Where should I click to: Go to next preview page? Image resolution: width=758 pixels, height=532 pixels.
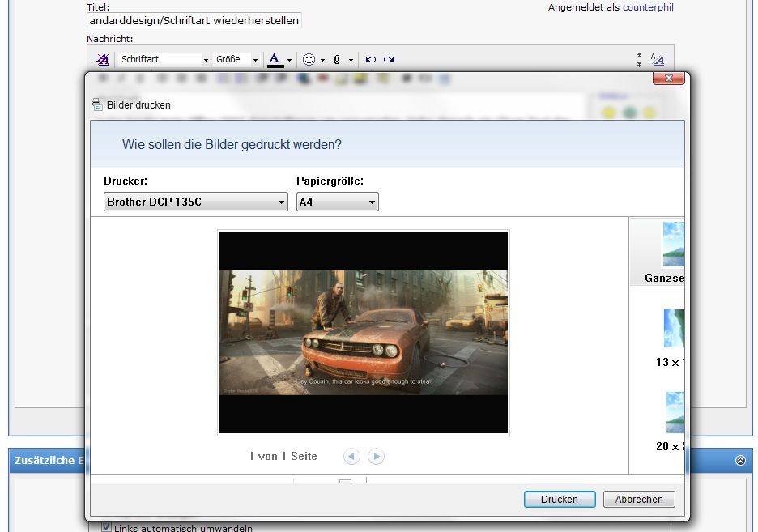click(376, 456)
